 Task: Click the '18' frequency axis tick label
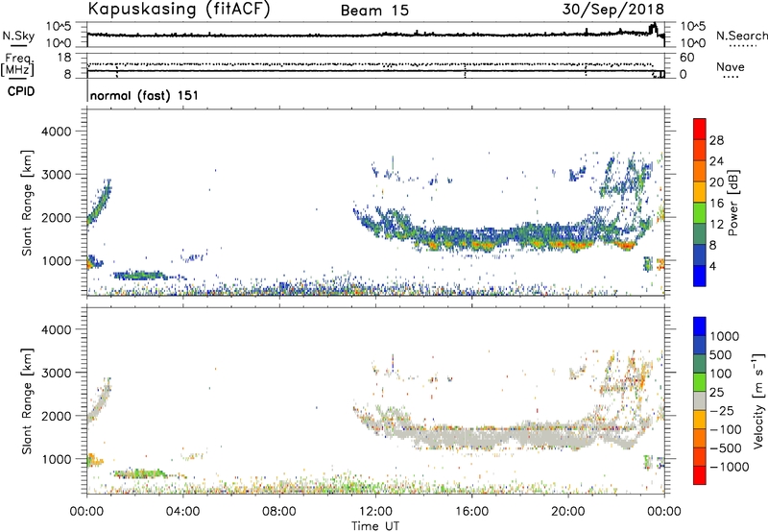[x=63, y=58]
